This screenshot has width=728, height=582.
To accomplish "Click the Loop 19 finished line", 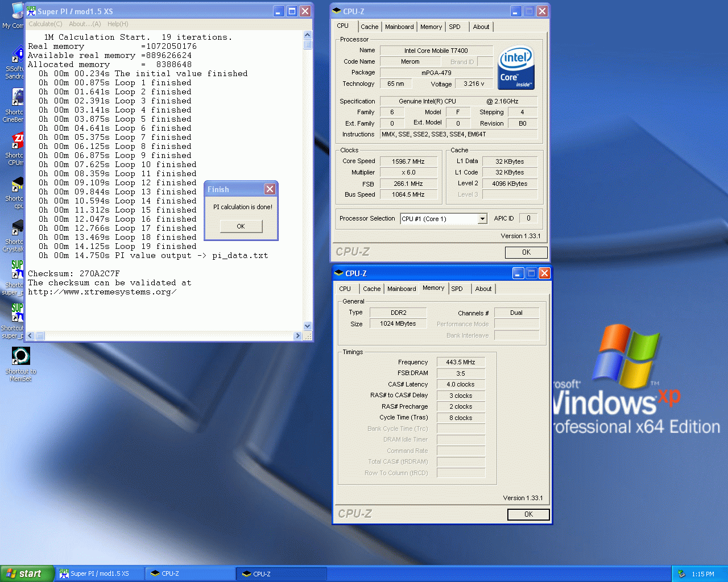I will (118, 246).
